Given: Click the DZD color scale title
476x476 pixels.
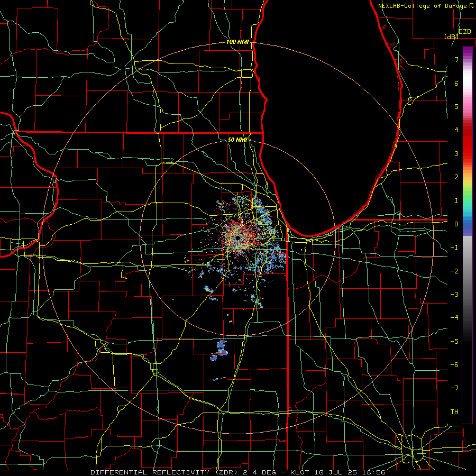Looking at the screenshot, I should 464,32.
